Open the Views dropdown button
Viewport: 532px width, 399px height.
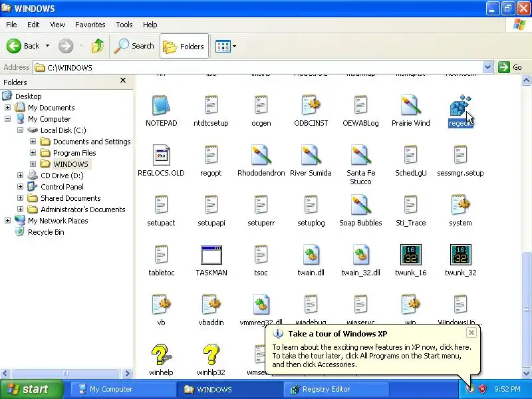[x=225, y=46]
